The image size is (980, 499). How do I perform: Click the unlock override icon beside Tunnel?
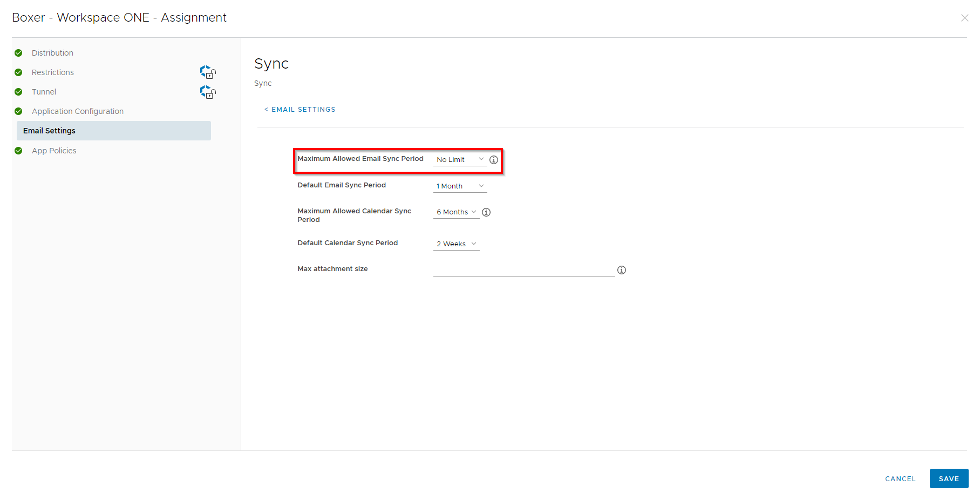(x=208, y=92)
